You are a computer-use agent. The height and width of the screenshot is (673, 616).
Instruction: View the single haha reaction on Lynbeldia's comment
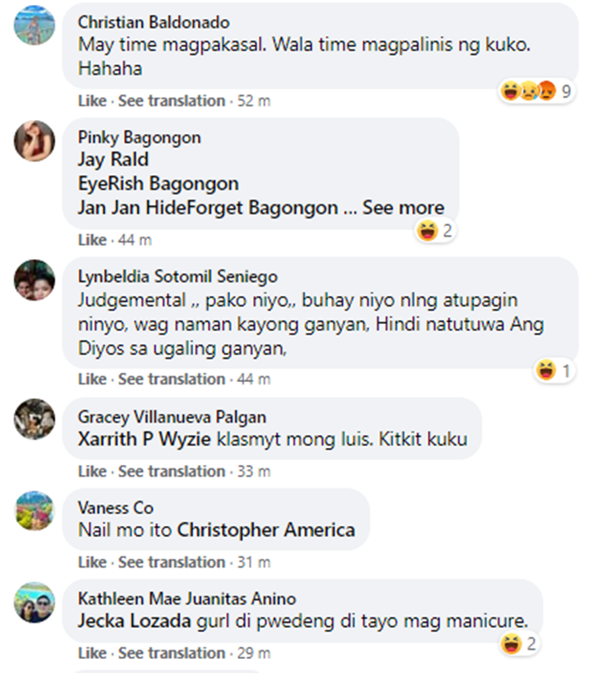554,370
